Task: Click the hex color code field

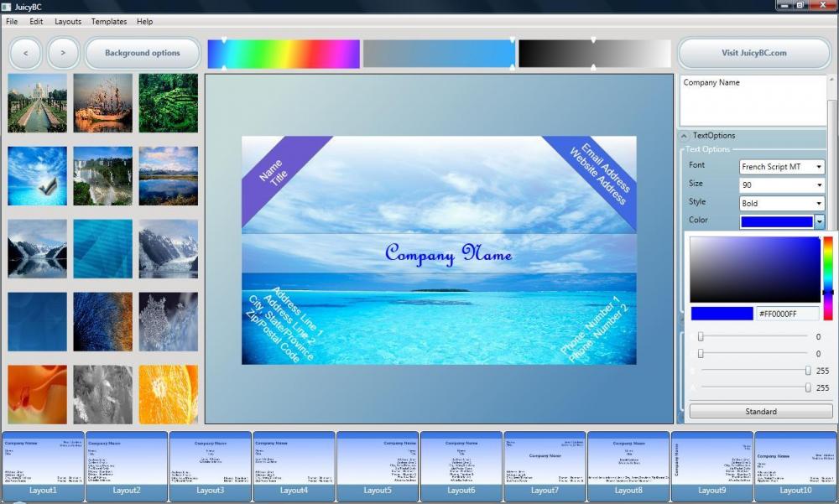Action: 786,313
